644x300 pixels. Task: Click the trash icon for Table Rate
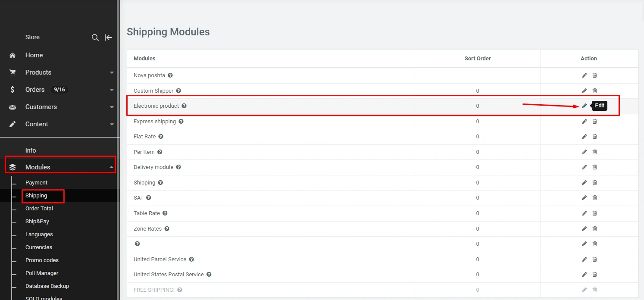(x=594, y=213)
